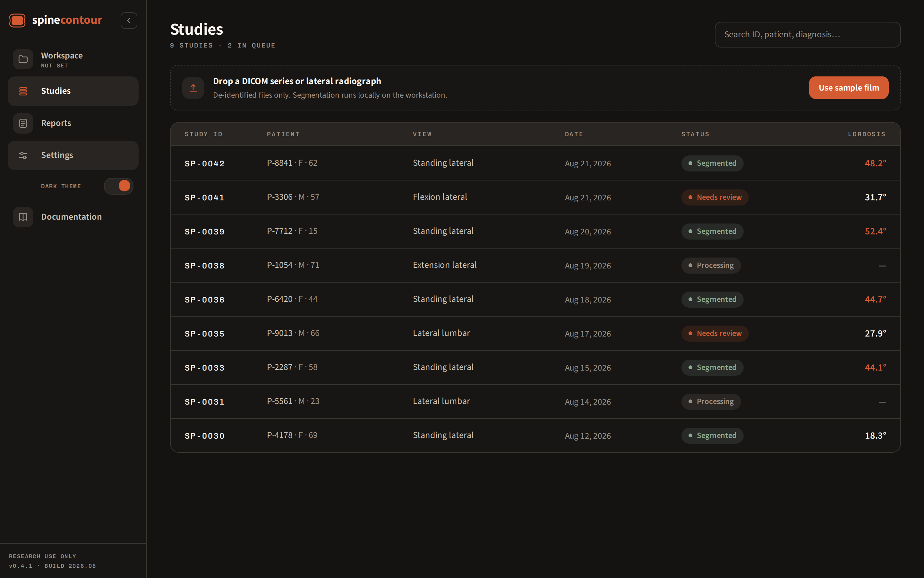Click the Workspace folder icon
The height and width of the screenshot is (578, 924).
tap(23, 59)
